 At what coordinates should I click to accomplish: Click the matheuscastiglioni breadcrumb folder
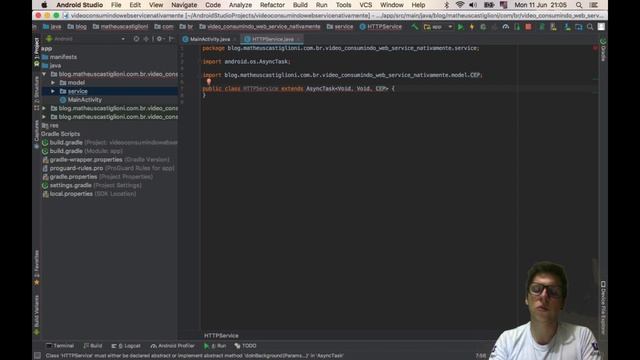click(120, 27)
